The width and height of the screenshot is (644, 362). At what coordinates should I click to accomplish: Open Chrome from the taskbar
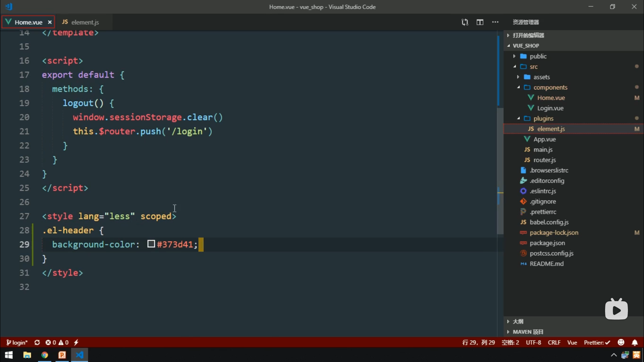[45, 355]
